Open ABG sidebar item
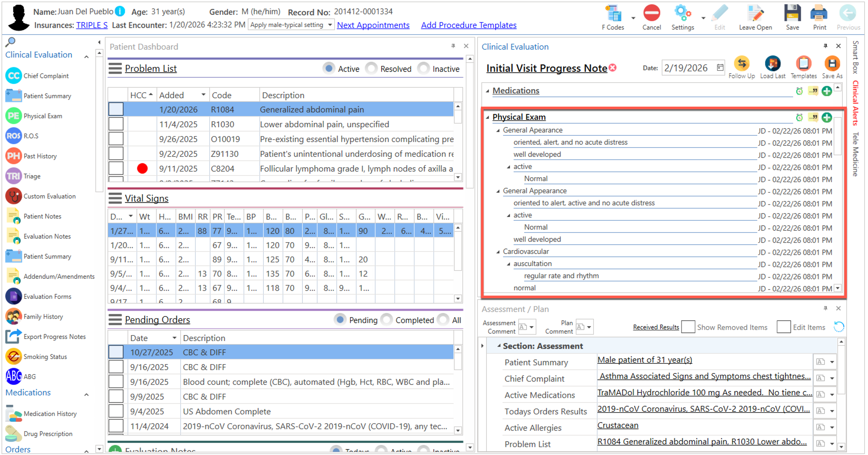This screenshot has width=868, height=455. [29, 376]
